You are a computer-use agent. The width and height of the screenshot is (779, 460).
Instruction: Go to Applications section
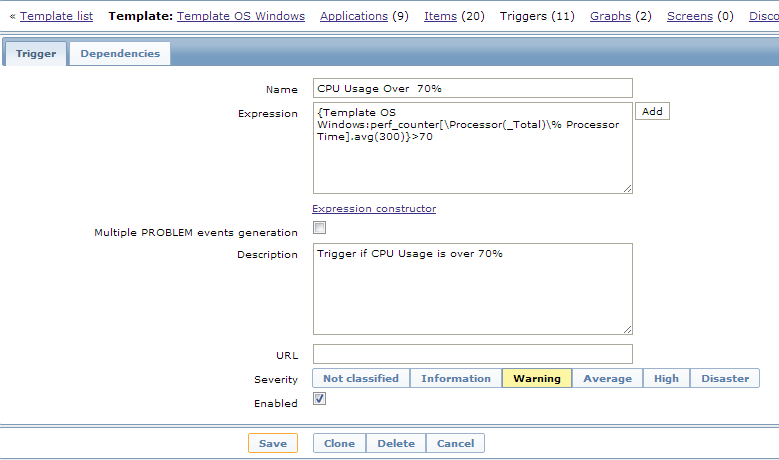(354, 16)
